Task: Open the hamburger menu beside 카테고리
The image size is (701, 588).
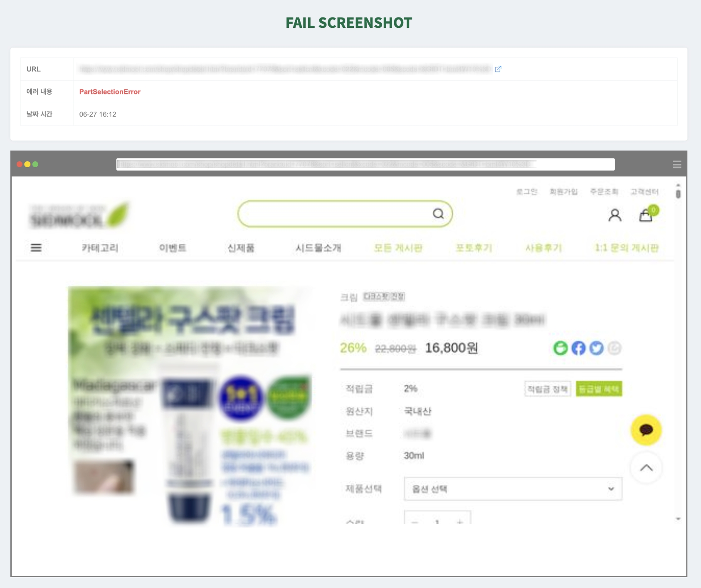Action: [x=36, y=248]
